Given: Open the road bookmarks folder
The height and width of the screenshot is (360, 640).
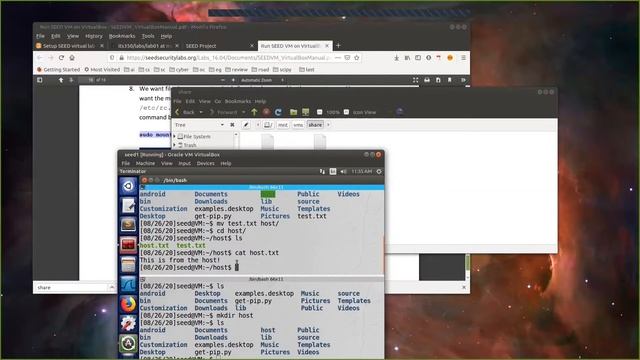Looking at the screenshot, I should [260, 70].
